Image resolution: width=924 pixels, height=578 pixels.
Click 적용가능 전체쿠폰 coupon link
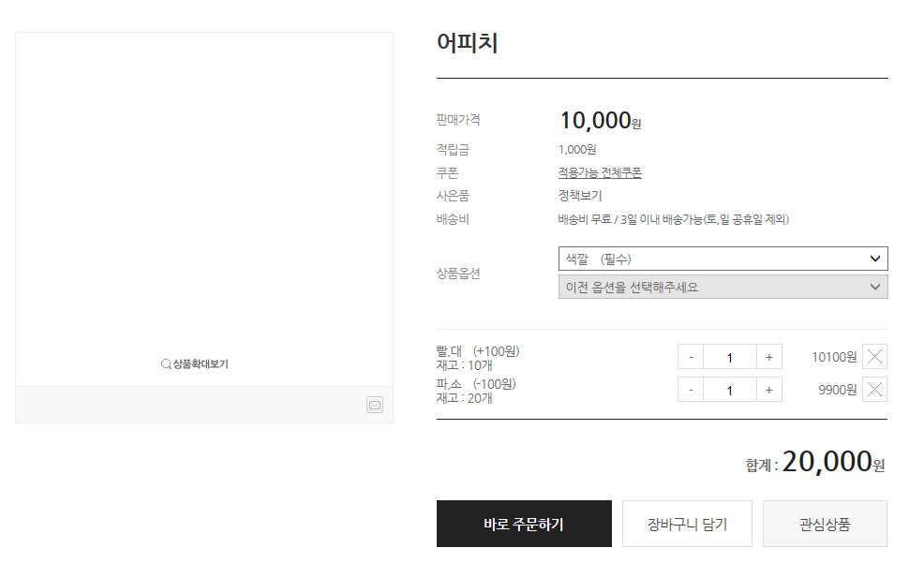click(x=600, y=172)
